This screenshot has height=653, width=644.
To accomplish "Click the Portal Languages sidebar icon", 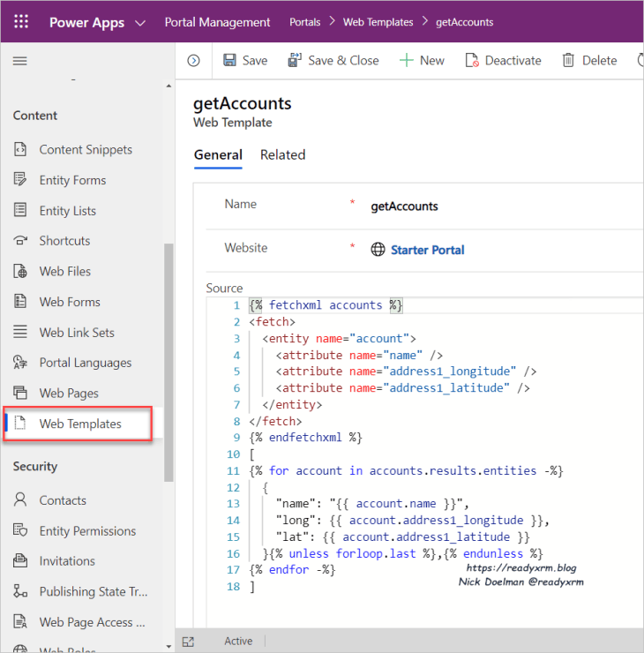I will click(x=20, y=363).
